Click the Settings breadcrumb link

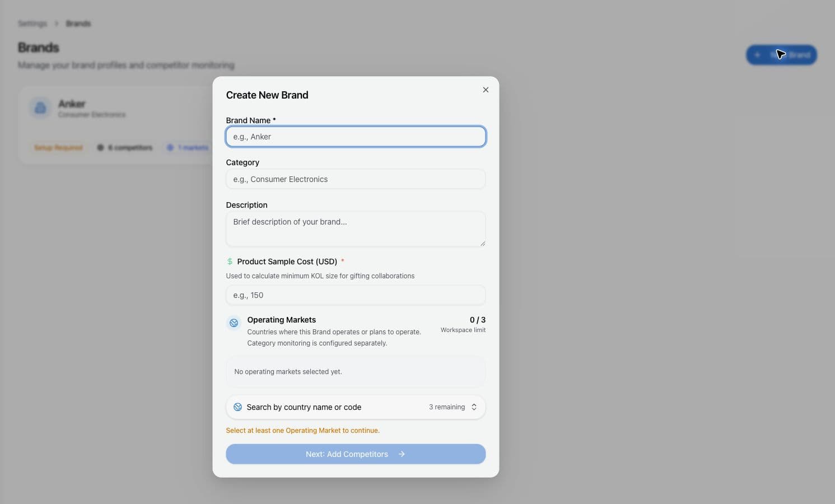coord(32,24)
